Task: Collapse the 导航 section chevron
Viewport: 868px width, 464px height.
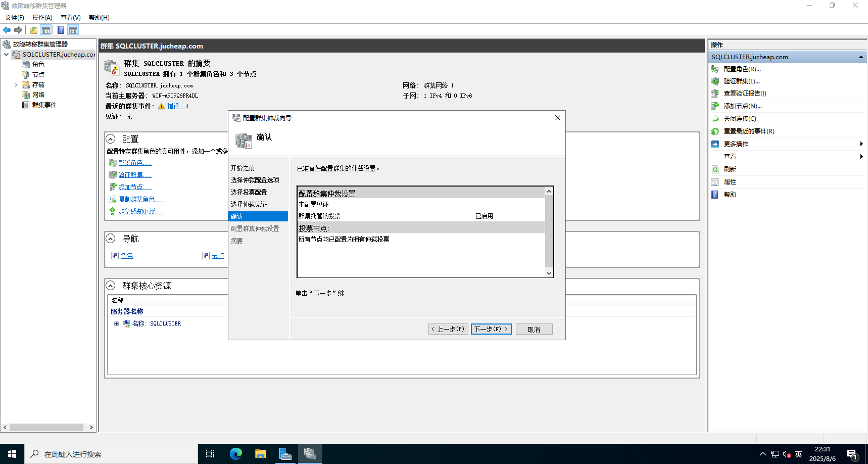Action: pos(111,238)
